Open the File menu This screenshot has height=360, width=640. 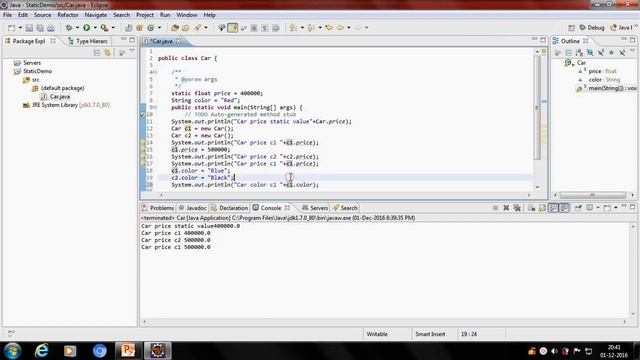click(7, 15)
